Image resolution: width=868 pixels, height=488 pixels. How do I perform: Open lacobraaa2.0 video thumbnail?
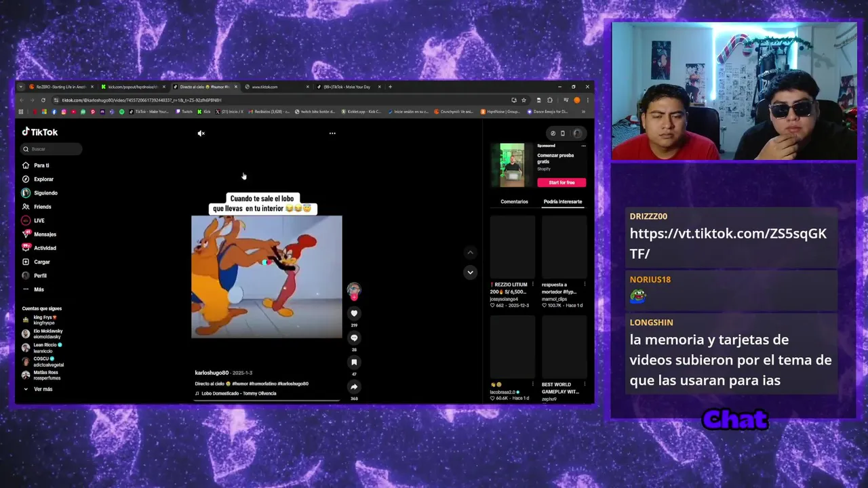coord(512,348)
